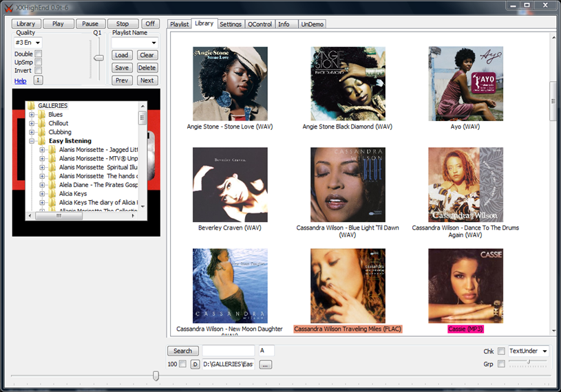Image resolution: width=561 pixels, height=392 pixels.
Task: Check the Grp checkbox
Action: [x=502, y=364]
